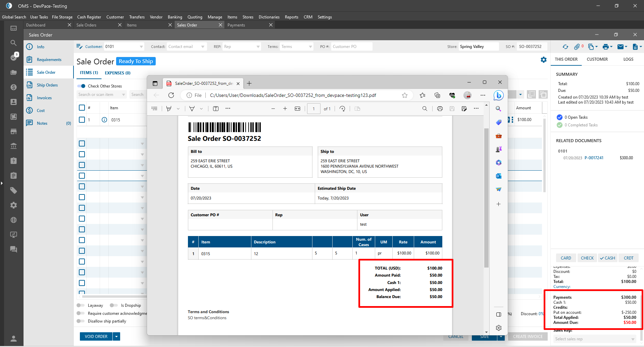
Task: Switch to the Expenses (0) tab
Action: point(117,73)
